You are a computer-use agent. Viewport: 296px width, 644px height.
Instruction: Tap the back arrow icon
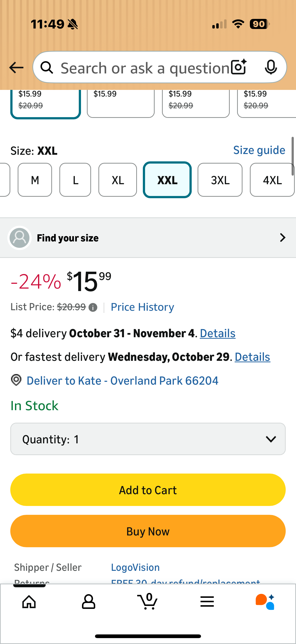(16, 68)
